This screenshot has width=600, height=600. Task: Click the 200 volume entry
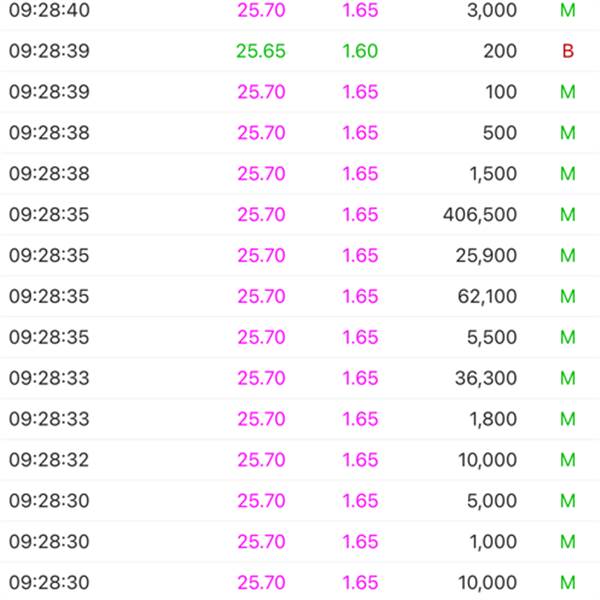[500, 51]
